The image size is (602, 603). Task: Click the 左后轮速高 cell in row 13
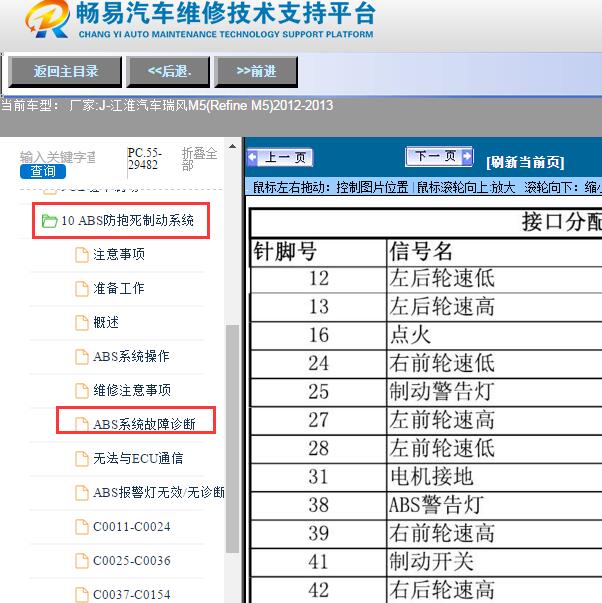point(442,306)
